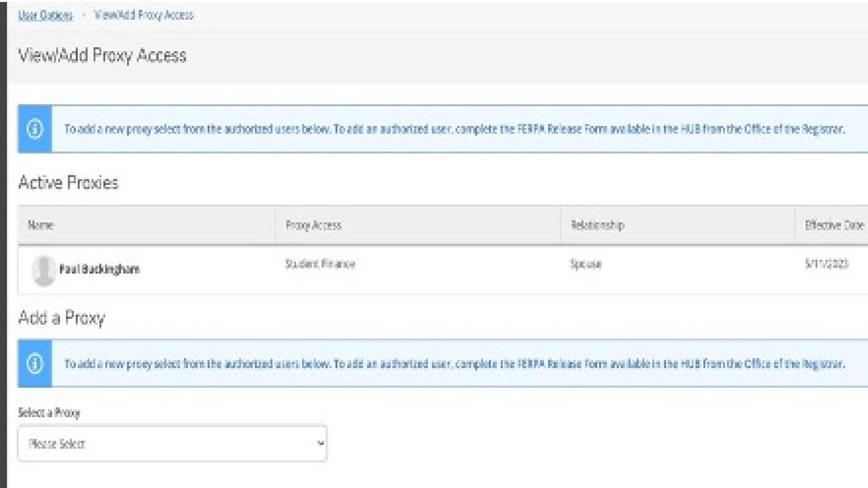
Task: Click the 5/11/2023 effective date cell
Action: click(x=826, y=264)
